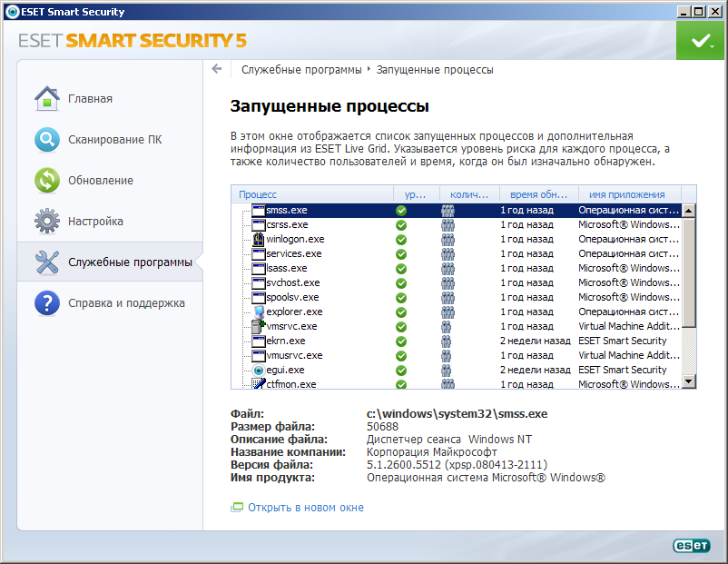Image resolution: width=728 pixels, height=564 pixels.
Task: Click the Tools wrench and screwdriver icon
Action: pos(47,262)
